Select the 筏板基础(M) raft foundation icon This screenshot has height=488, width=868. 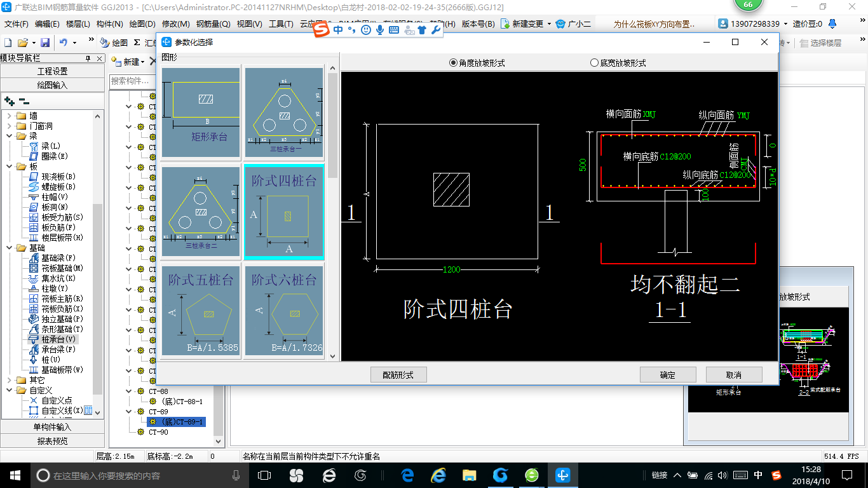[x=34, y=268]
